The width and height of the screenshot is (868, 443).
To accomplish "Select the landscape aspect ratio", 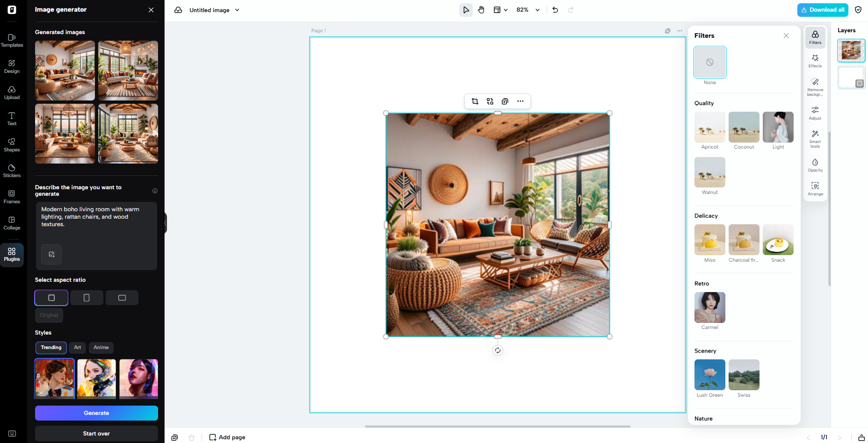I will point(122,298).
